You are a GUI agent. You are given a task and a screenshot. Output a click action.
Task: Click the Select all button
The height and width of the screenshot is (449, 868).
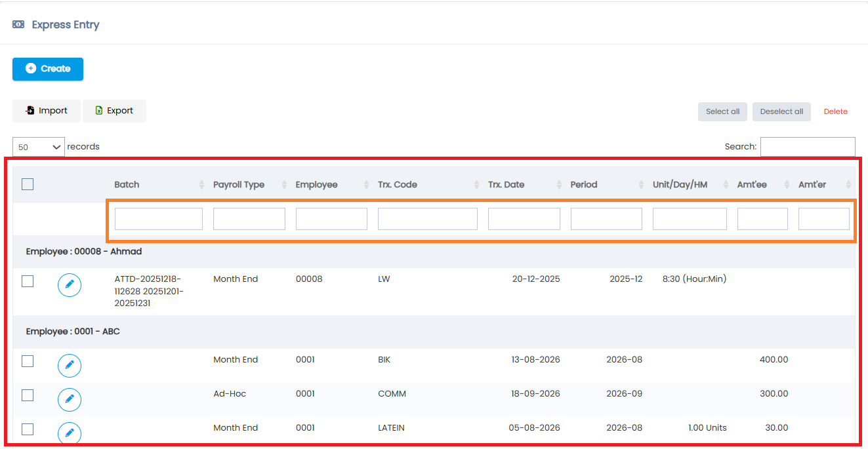coord(722,111)
